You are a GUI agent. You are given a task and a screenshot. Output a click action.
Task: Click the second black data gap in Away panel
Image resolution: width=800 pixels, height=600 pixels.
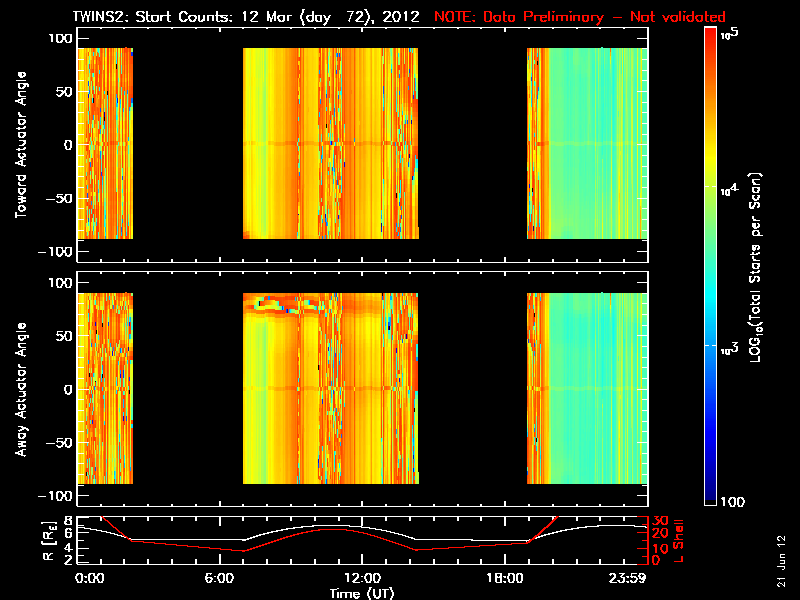[472, 389]
